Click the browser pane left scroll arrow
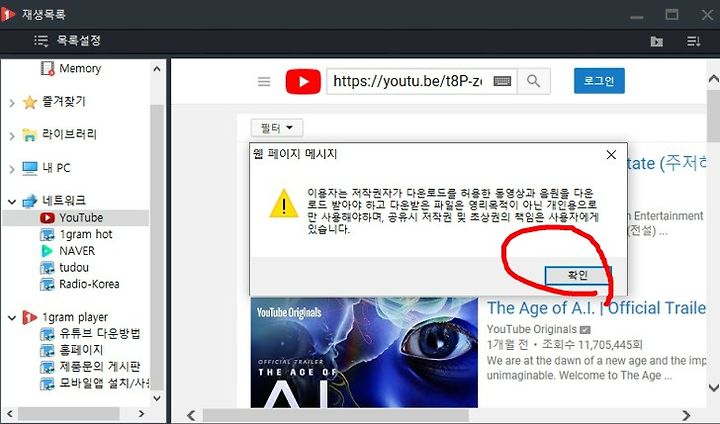The image size is (720, 424). (191, 416)
